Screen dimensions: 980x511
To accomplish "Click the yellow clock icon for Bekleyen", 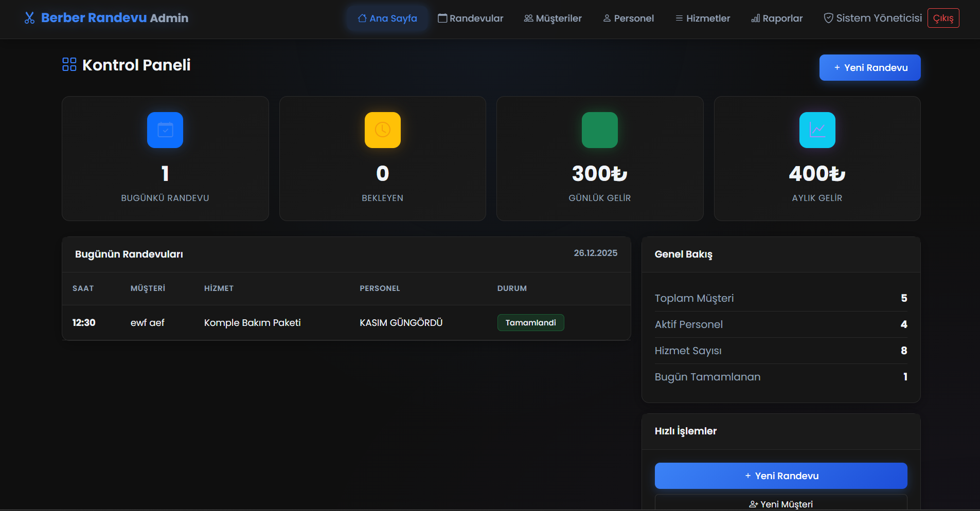I will click(383, 130).
